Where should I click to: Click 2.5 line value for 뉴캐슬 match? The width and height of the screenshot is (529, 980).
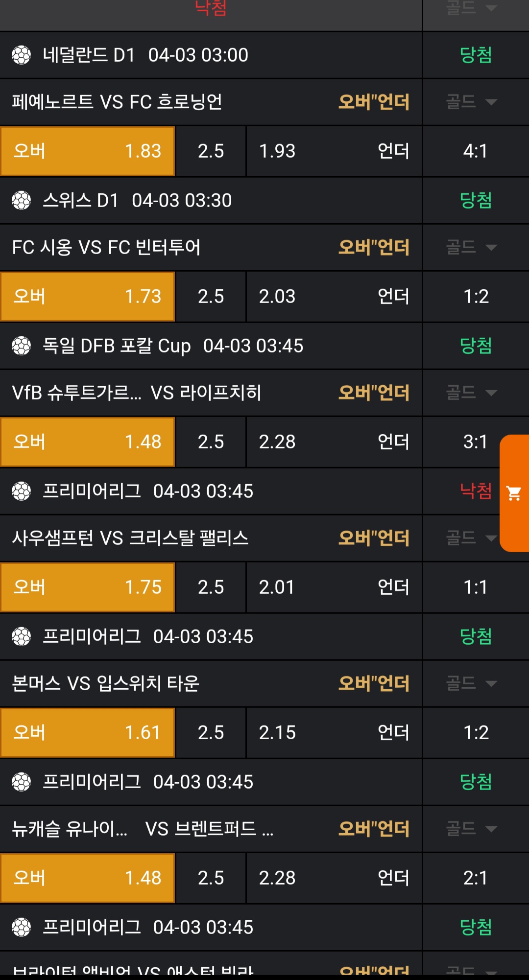tap(211, 878)
